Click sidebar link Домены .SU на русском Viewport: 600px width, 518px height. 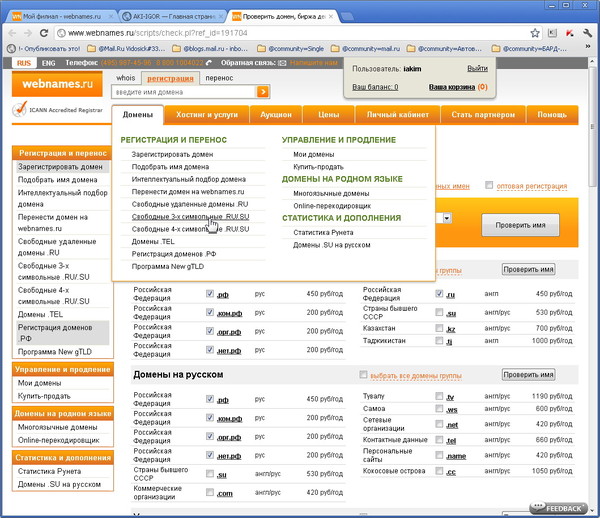[x=59, y=484]
